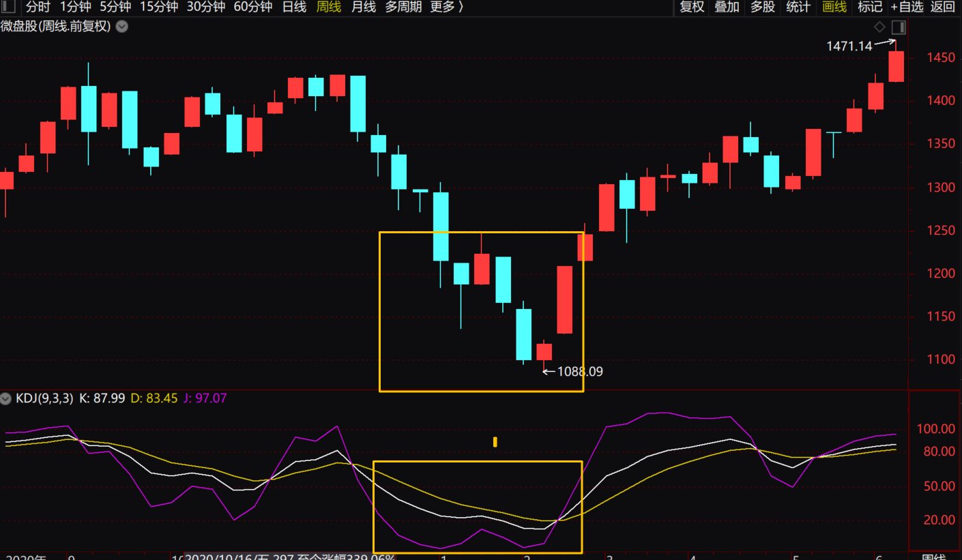Click the 20.00 KDJ axis label
The height and width of the screenshot is (560, 962).
click(939, 520)
